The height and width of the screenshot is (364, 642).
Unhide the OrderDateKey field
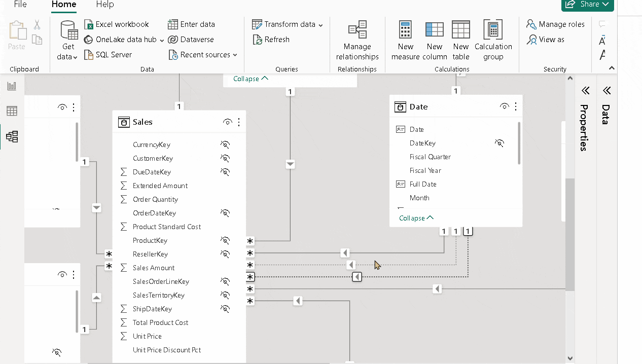click(225, 213)
